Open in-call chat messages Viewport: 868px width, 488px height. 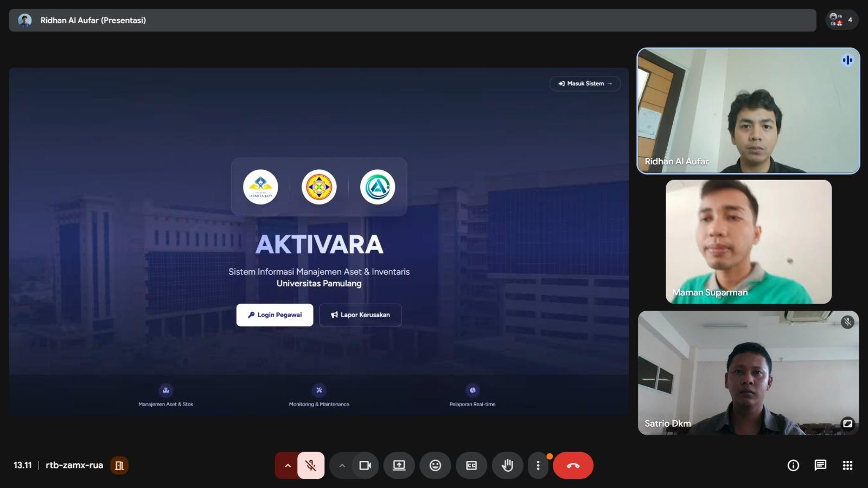point(819,465)
